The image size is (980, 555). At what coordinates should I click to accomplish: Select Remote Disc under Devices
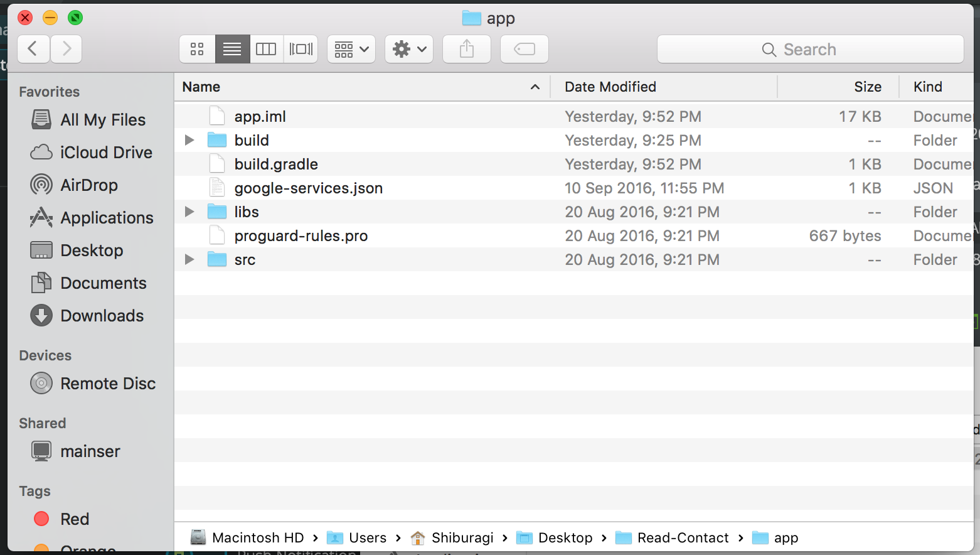[93, 384]
